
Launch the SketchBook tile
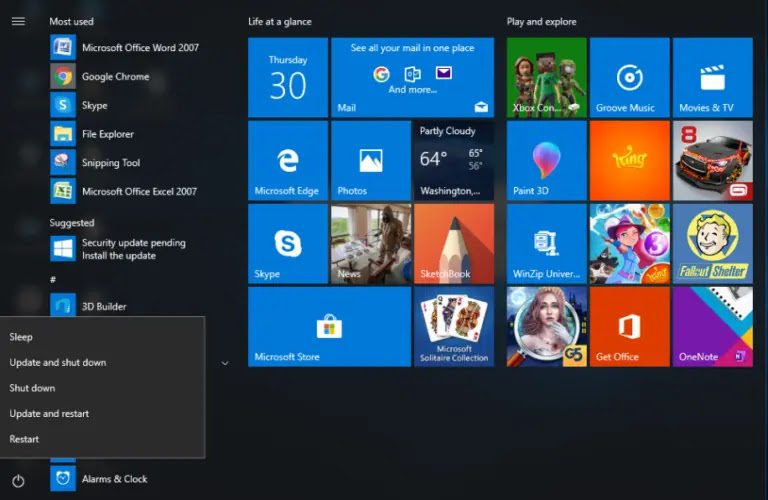coord(454,243)
